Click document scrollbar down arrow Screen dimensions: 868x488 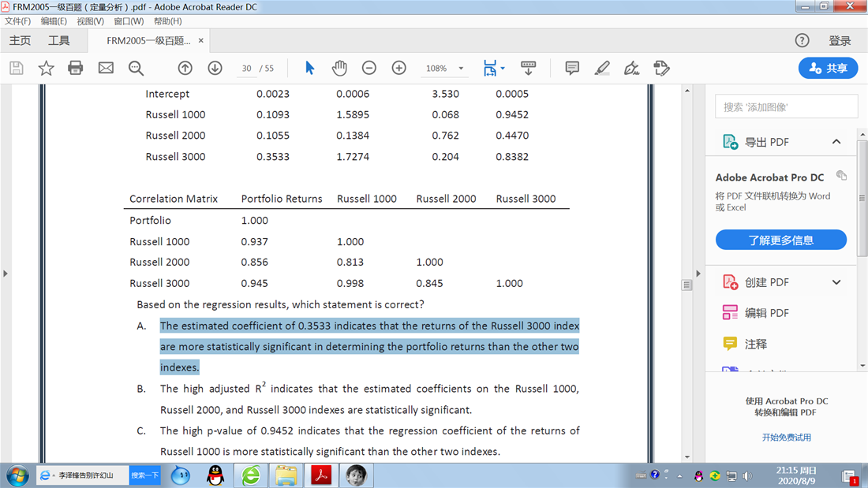(x=687, y=457)
